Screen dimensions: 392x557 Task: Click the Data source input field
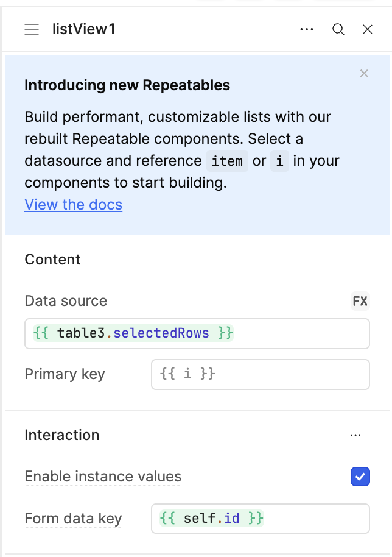tap(197, 333)
